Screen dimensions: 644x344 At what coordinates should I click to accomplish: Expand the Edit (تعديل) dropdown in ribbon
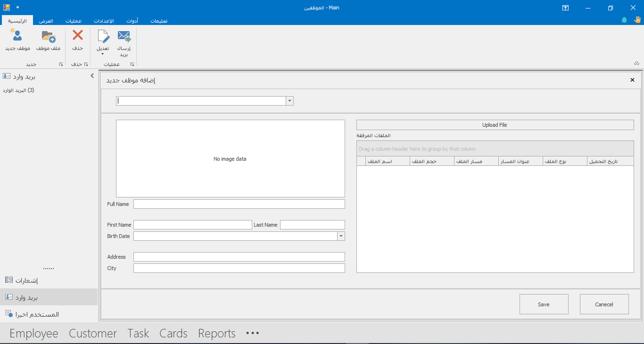pos(103,53)
